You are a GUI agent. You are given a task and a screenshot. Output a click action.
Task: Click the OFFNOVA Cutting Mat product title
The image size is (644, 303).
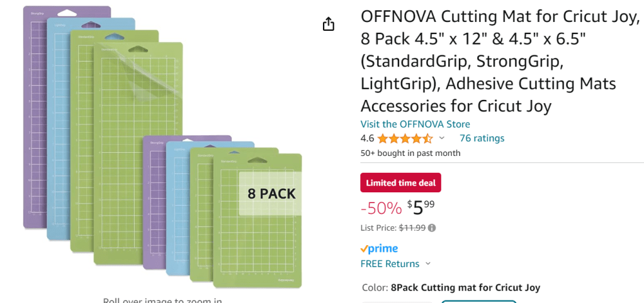[x=497, y=60]
